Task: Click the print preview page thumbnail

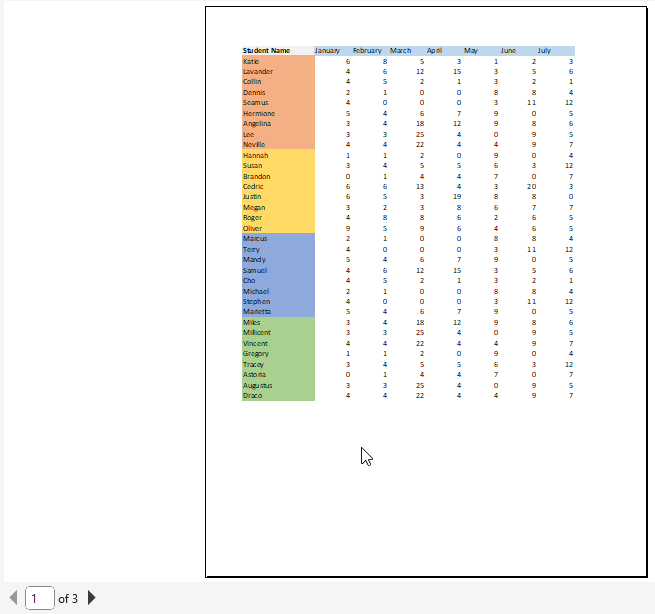Action: pyautogui.click(x=426, y=292)
